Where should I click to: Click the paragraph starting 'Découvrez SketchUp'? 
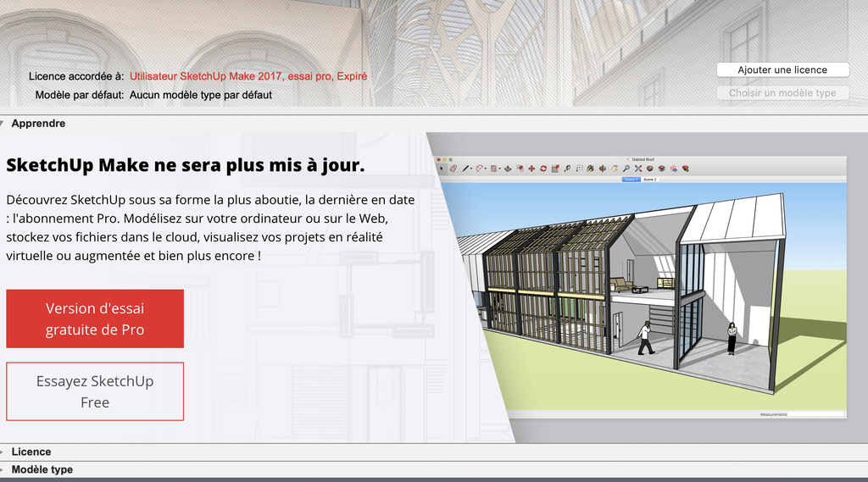point(210,227)
